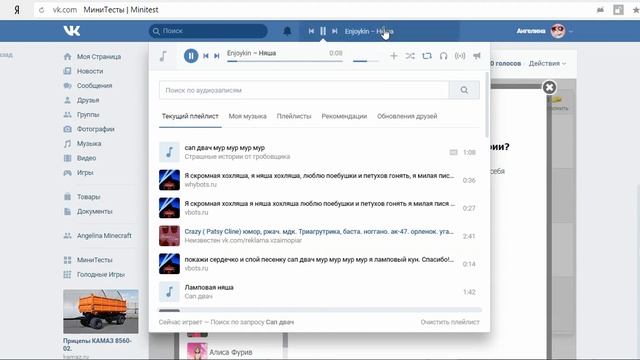
Task: Click cover thumbnail of Crazy track
Action: tap(169, 236)
